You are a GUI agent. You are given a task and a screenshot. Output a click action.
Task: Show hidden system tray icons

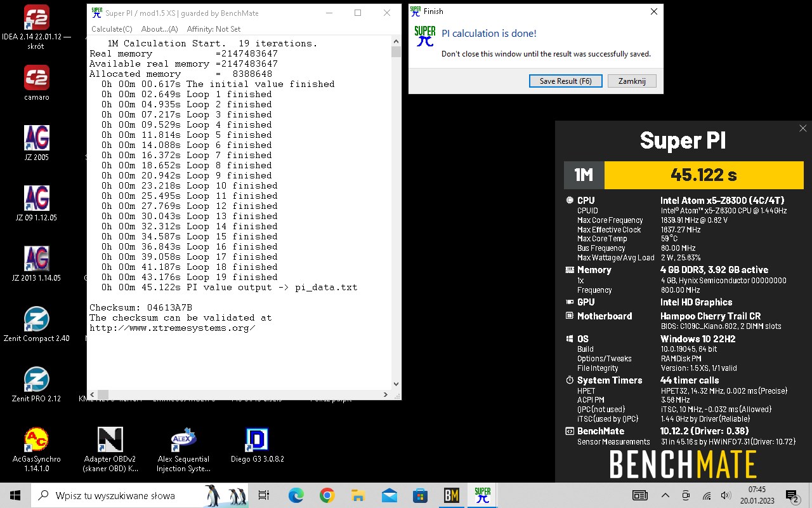(665, 495)
